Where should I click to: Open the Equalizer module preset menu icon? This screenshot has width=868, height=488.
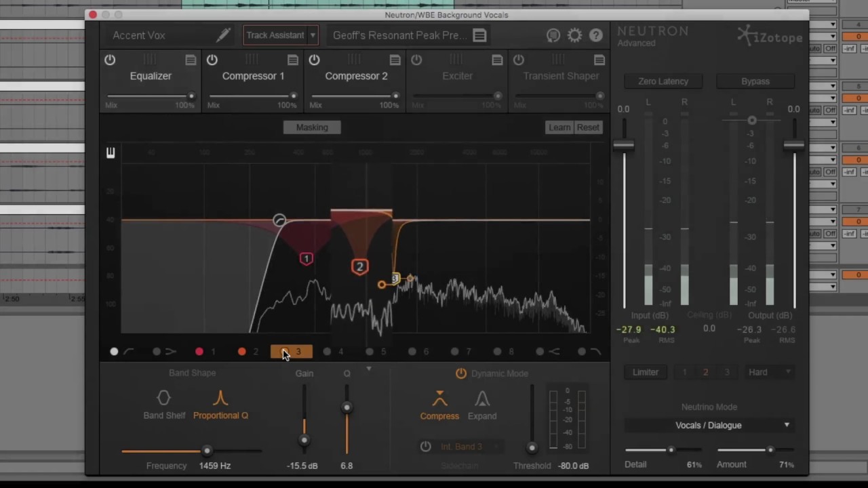[191, 60]
